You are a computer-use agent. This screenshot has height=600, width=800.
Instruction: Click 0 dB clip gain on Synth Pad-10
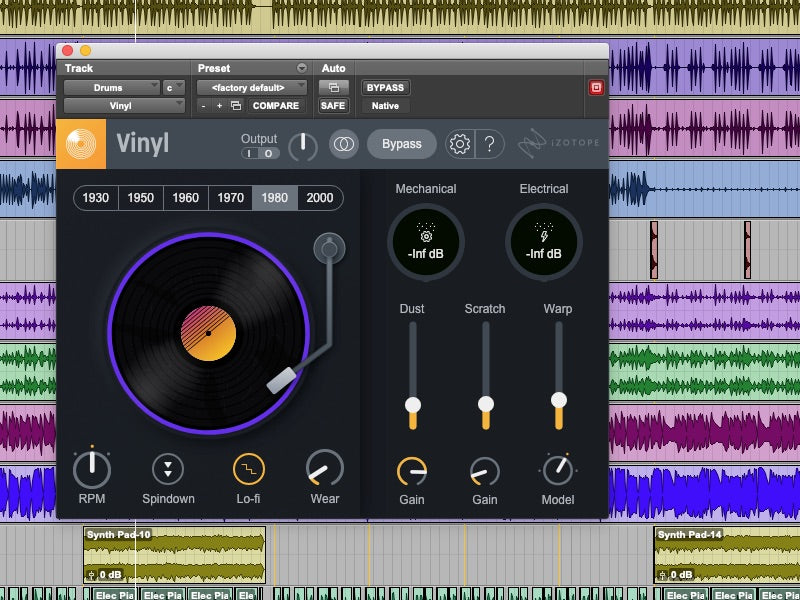tap(105, 575)
